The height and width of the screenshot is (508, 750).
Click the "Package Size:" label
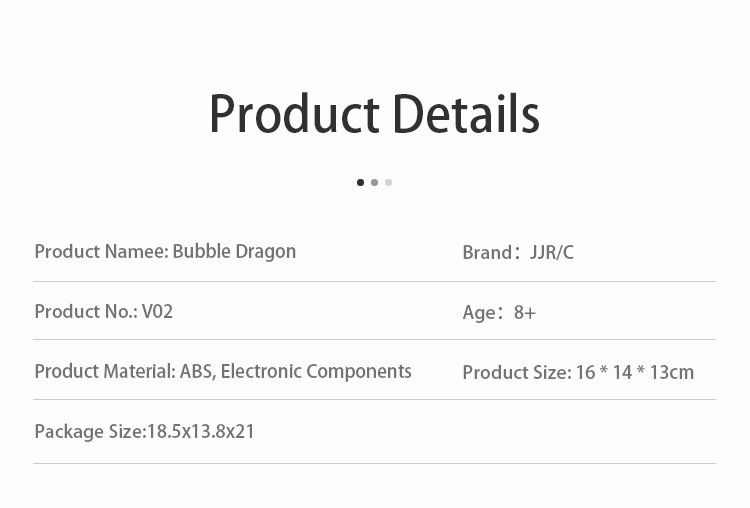click(x=90, y=431)
